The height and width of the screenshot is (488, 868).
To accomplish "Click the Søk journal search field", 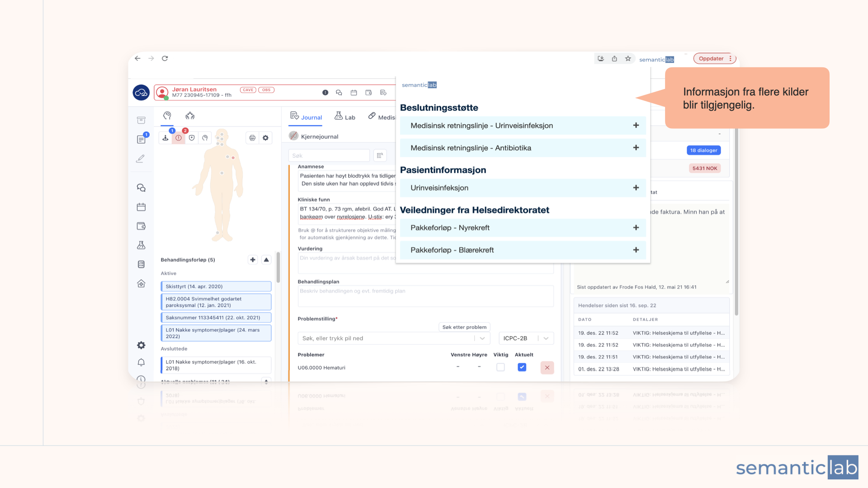I will point(329,156).
